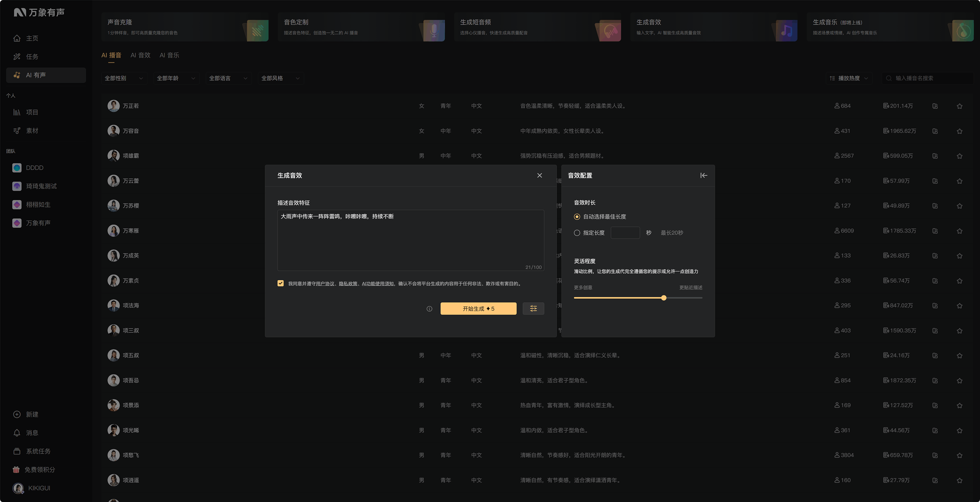Switch to the AI 音乐 tab
This screenshot has width=980, height=502.
(x=169, y=55)
